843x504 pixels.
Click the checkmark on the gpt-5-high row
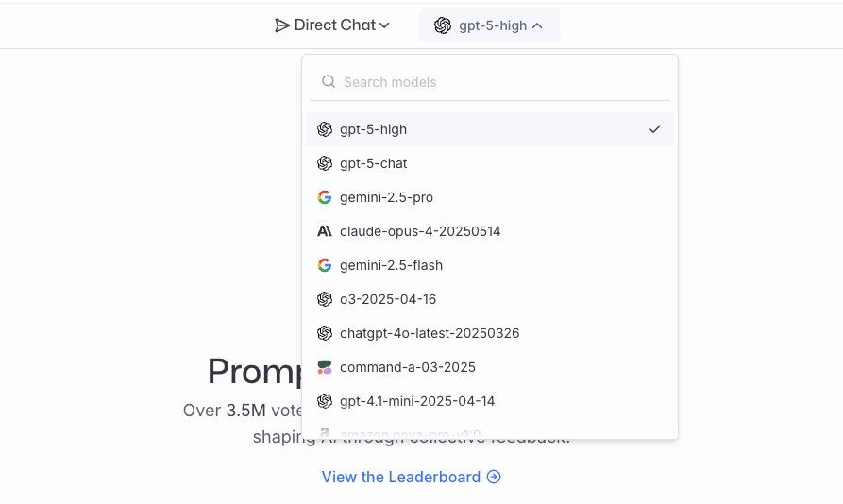[x=655, y=129]
